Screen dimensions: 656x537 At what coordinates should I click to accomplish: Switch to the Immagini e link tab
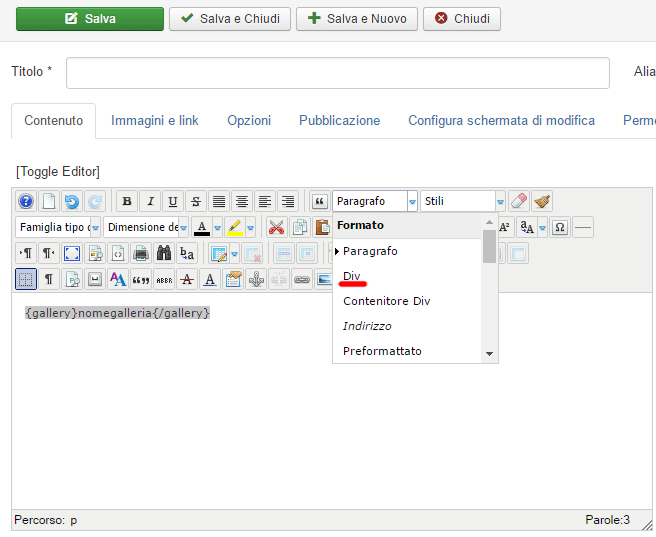[155, 120]
